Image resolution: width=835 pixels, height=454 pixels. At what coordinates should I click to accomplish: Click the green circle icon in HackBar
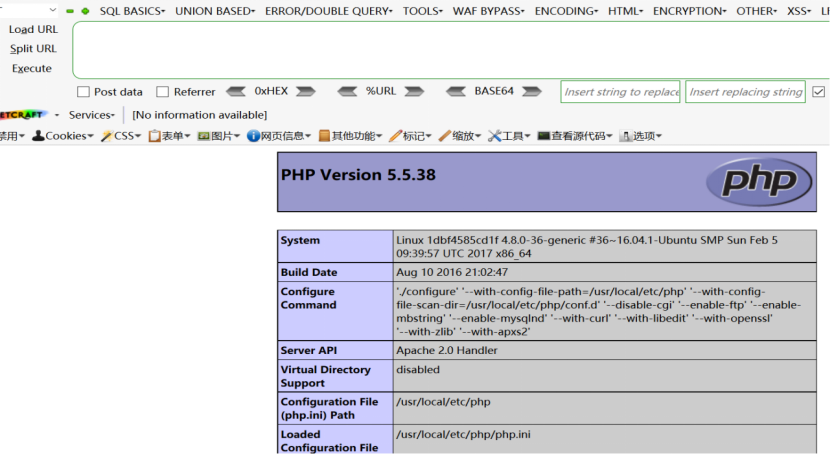[85, 11]
